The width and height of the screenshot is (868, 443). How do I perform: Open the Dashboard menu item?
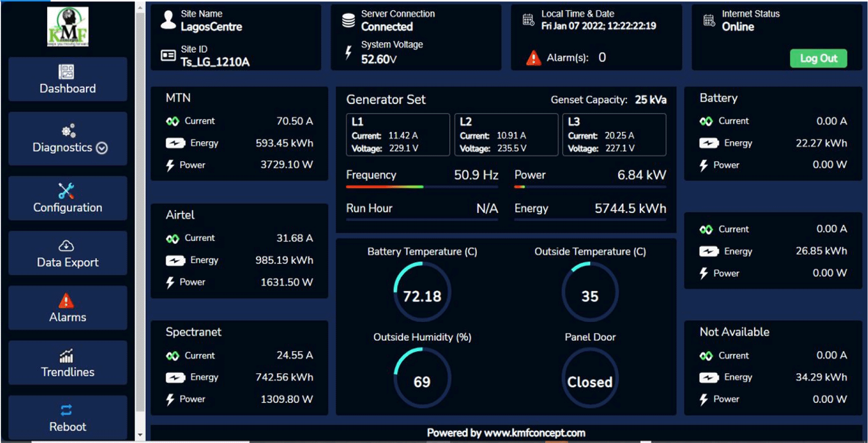coord(67,79)
